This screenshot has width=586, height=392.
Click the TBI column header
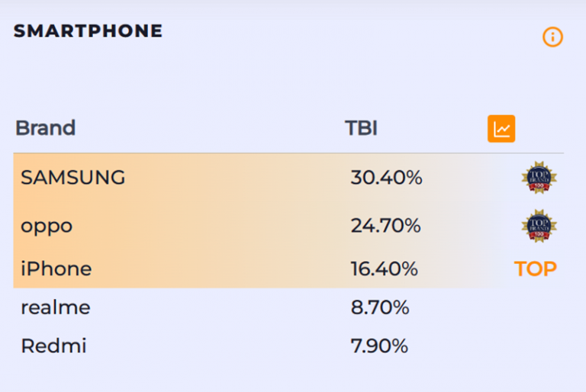(x=361, y=128)
